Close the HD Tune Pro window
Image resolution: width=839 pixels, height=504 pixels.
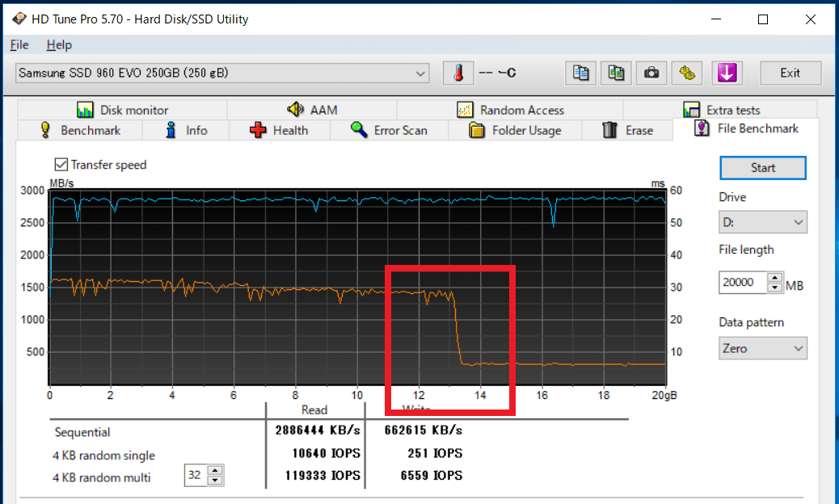(x=811, y=19)
